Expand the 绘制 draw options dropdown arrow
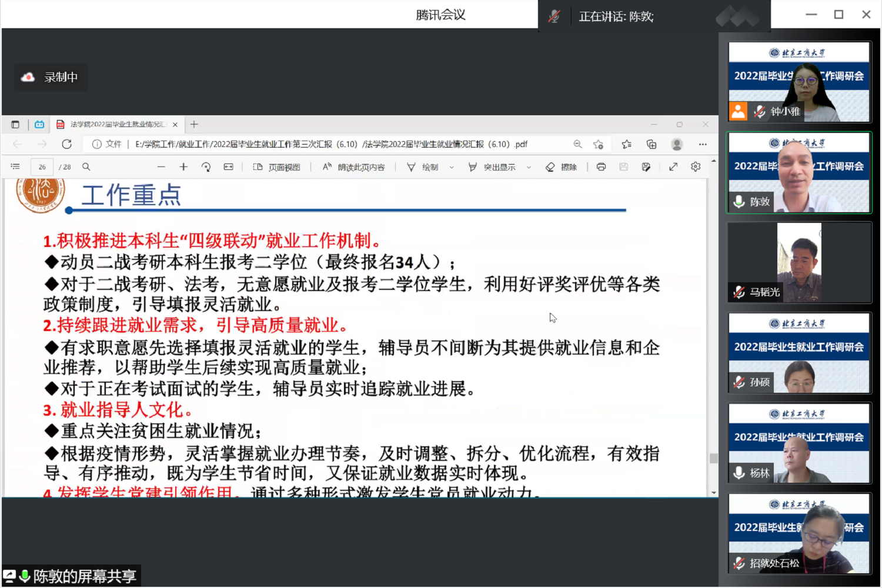The width and height of the screenshot is (882, 588). click(x=452, y=168)
